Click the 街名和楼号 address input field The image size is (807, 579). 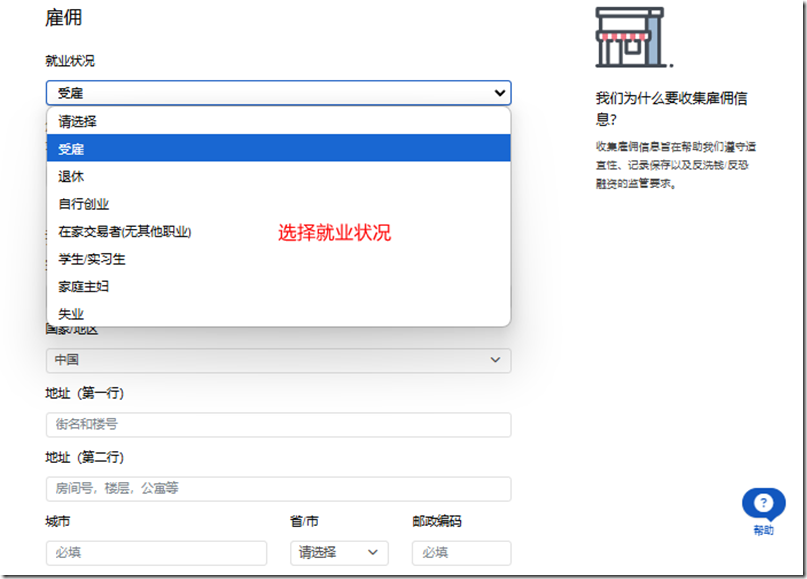[x=278, y=424]
